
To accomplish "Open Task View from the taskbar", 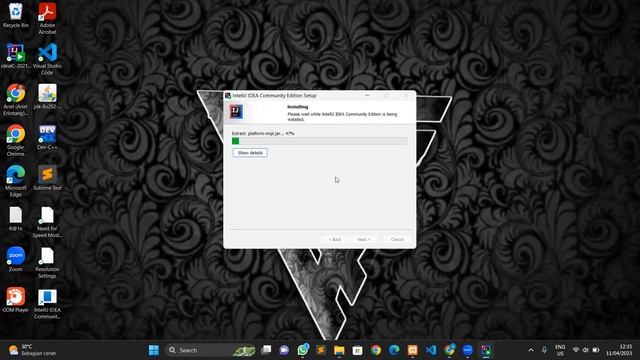I will click(266, 350).
